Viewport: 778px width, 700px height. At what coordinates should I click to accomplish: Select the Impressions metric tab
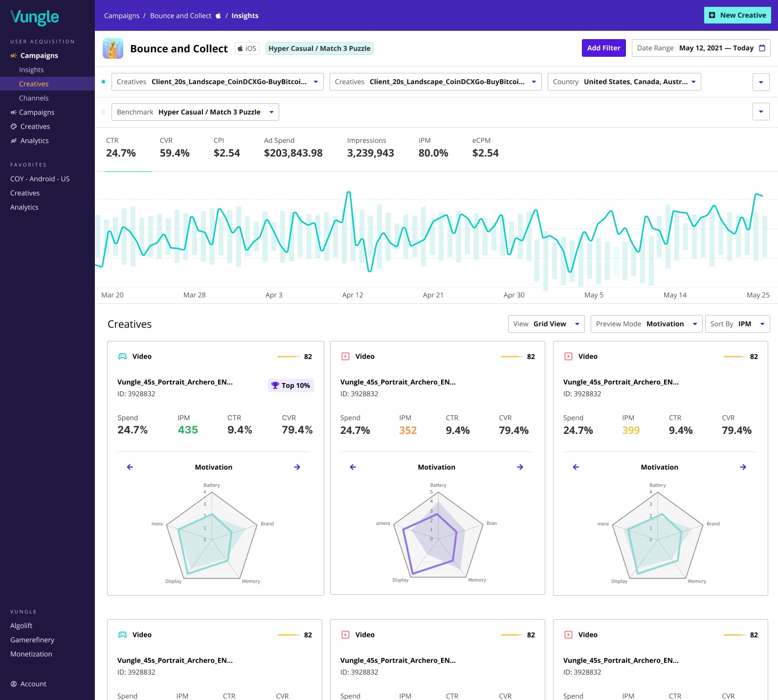click(x=371, y=148)
